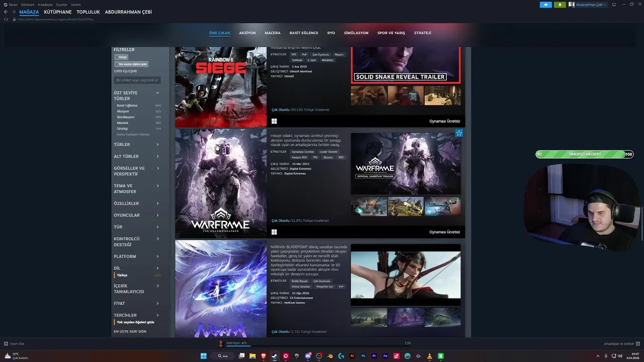Open the Windows taskbar search box
Screen dimensions: 644x362
point(223,356)
